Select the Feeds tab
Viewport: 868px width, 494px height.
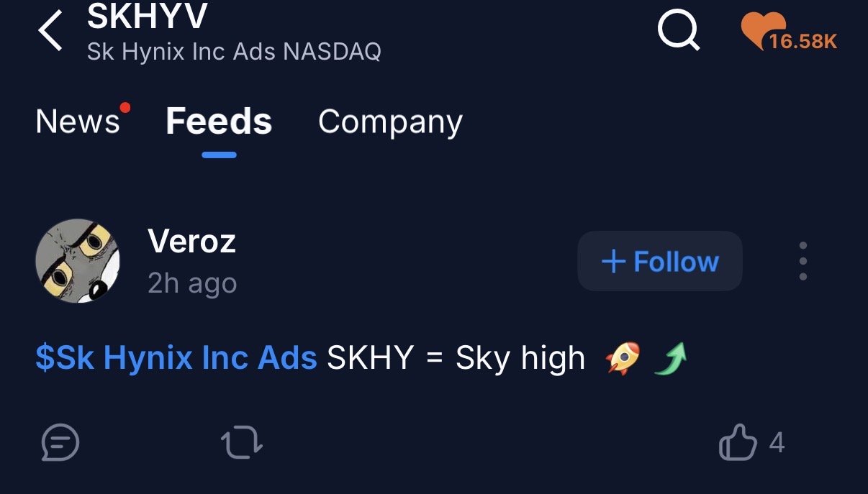[x=219, y=122]
